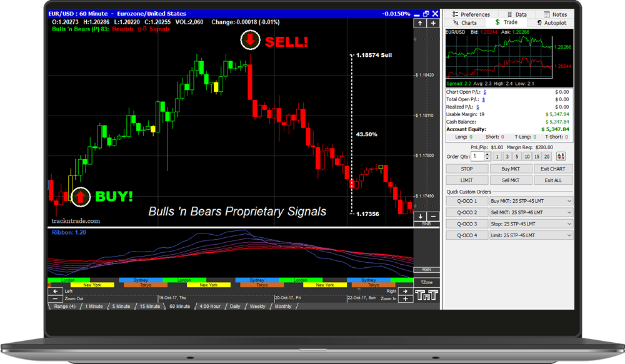Click the down arrow above the BNB label
The image size is (625, 364).
(x=420, y=216)
